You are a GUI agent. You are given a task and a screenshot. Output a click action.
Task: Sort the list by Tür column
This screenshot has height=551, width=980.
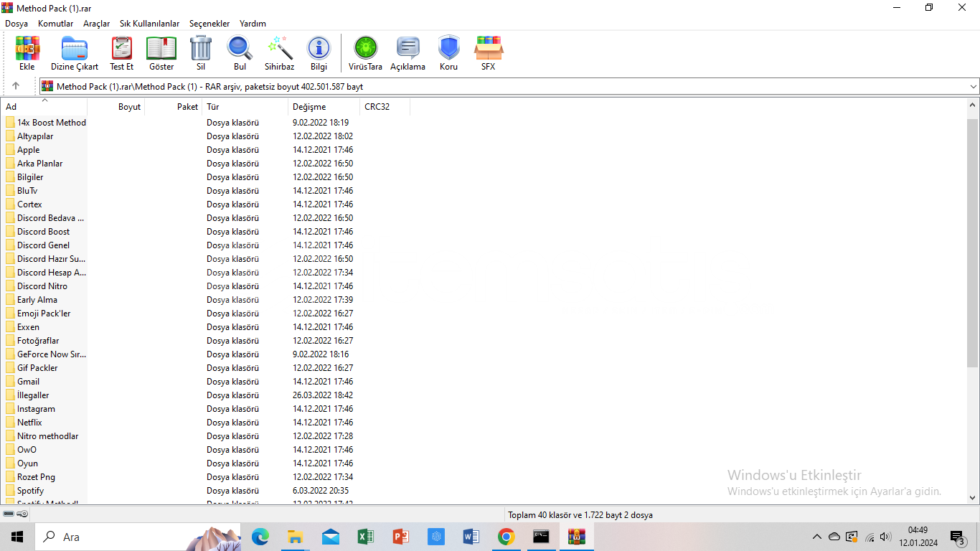click(245, 107)
